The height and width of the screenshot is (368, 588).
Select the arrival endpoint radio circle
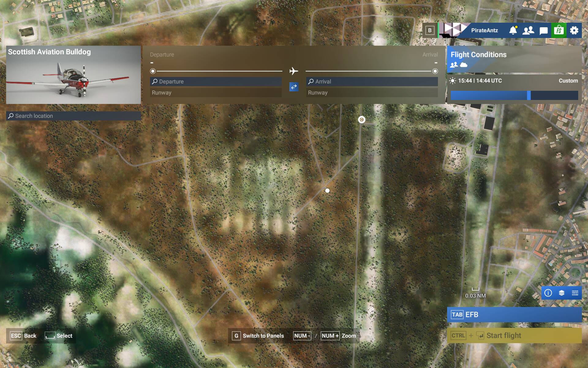pyautogui.click(x=435, y=71)
